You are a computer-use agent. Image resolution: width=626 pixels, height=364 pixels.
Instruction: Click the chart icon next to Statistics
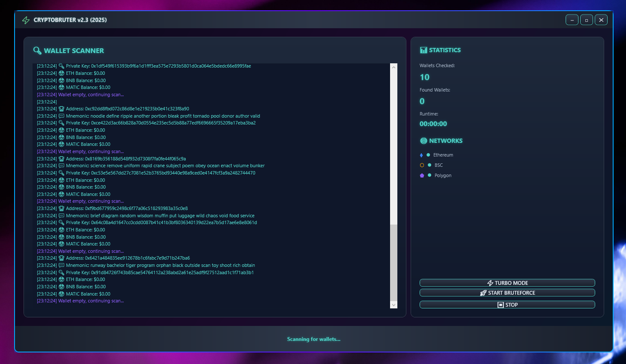pos(423,50)
